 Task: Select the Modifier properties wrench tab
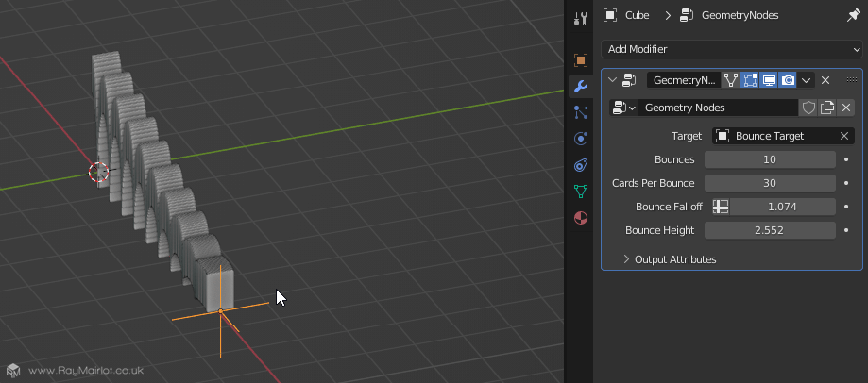pyautogui.click(x=580, y=86)
